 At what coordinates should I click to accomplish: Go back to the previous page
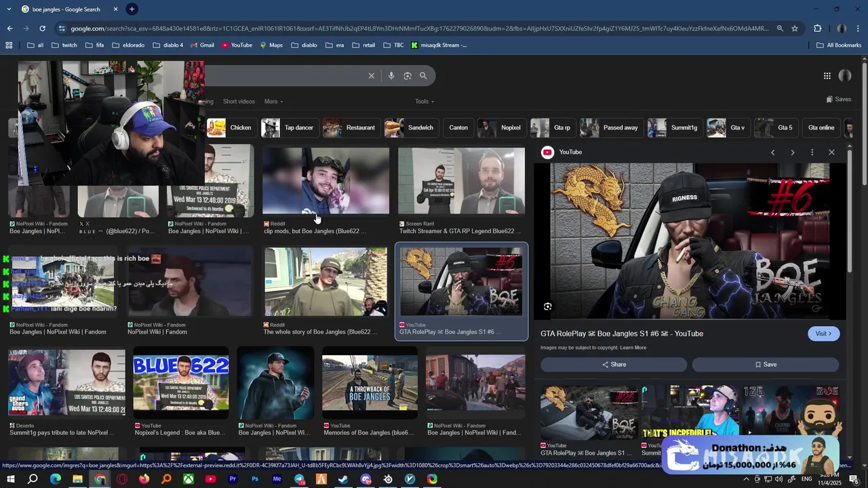click(x=9, y=28)
